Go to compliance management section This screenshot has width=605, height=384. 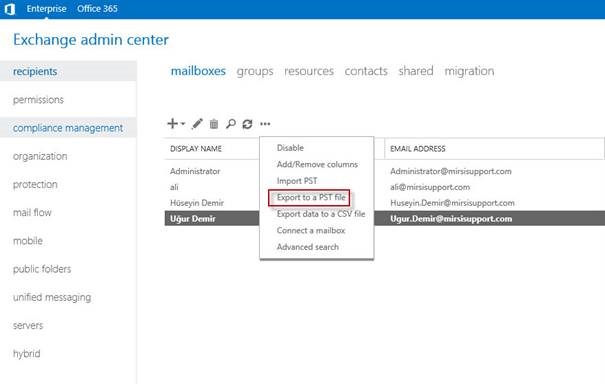[68, 128]
